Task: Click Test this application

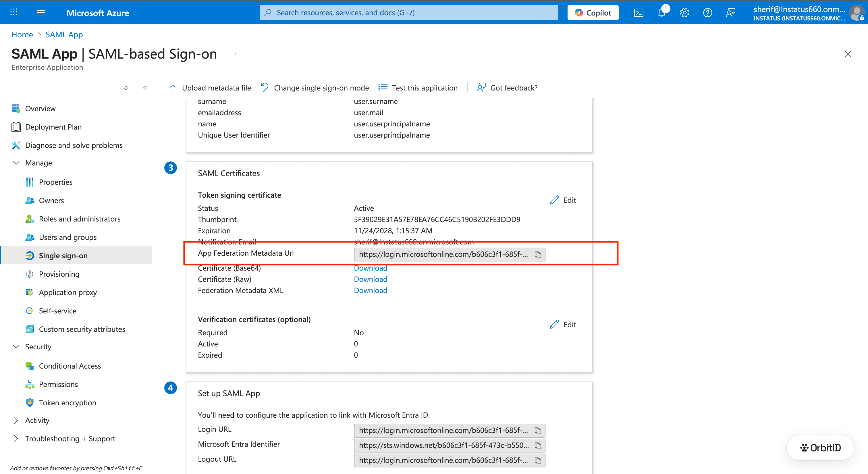Action: point(418,88)
